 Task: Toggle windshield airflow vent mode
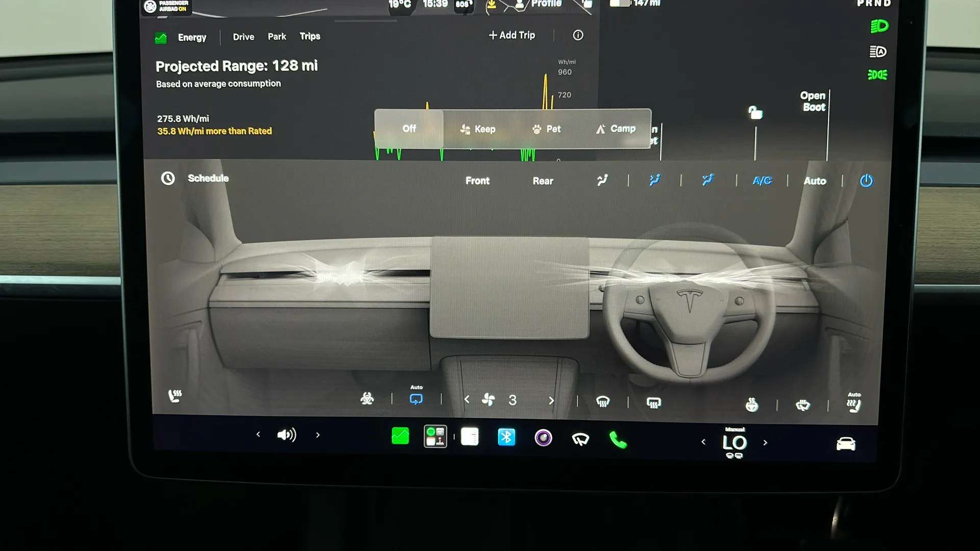pyautogui.click(x=603, y=180)
